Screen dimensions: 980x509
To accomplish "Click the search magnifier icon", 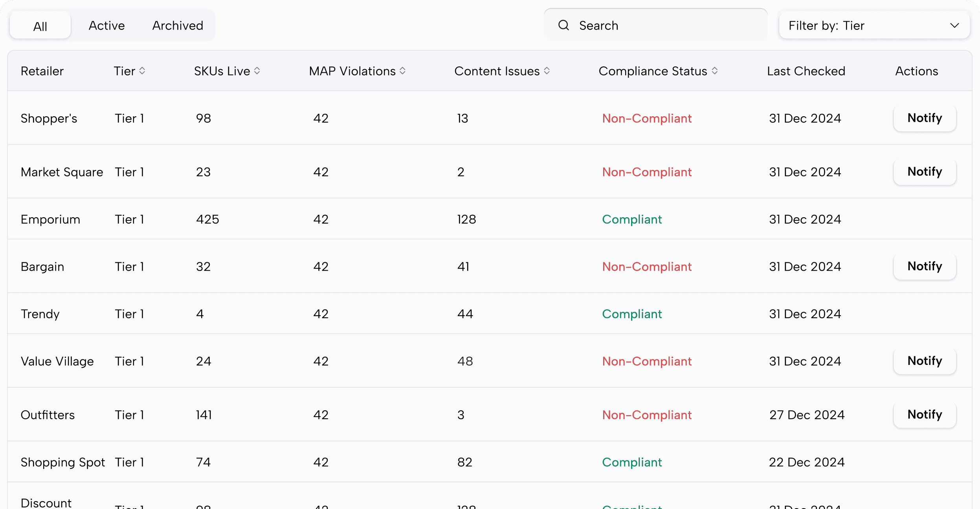I will [563, 26].
